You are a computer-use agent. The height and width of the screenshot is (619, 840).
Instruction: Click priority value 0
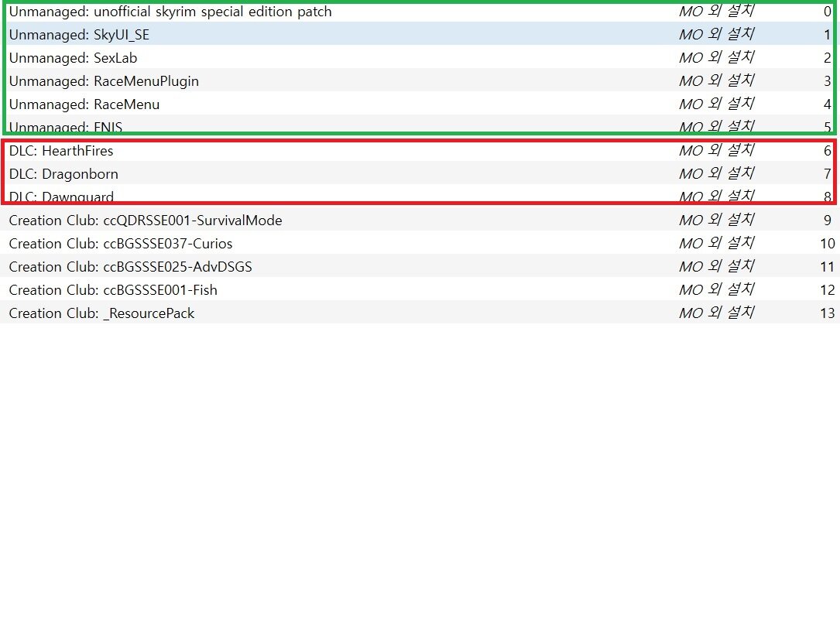(x=827, y=12)
